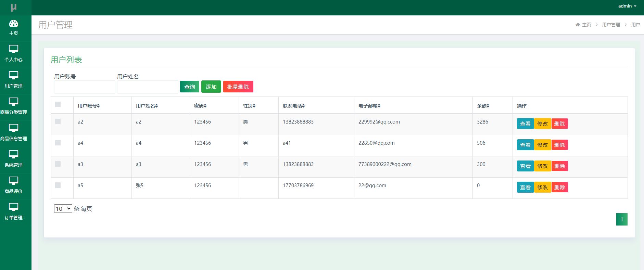Click email 22@qq.com cell
Image resolution: width=644 pixels, height=270 pixels.
pos(372,185)
